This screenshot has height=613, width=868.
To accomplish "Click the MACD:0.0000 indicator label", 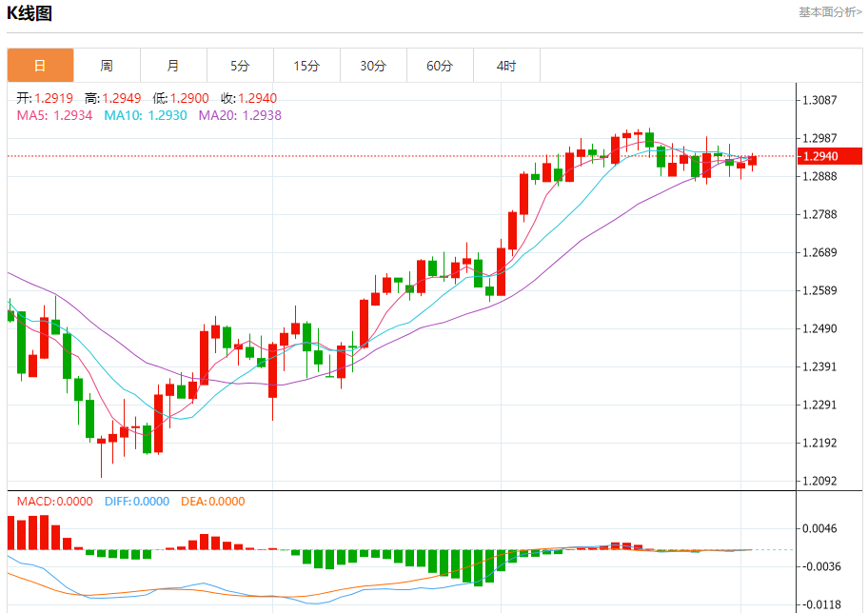I will [x=55, y=501].
